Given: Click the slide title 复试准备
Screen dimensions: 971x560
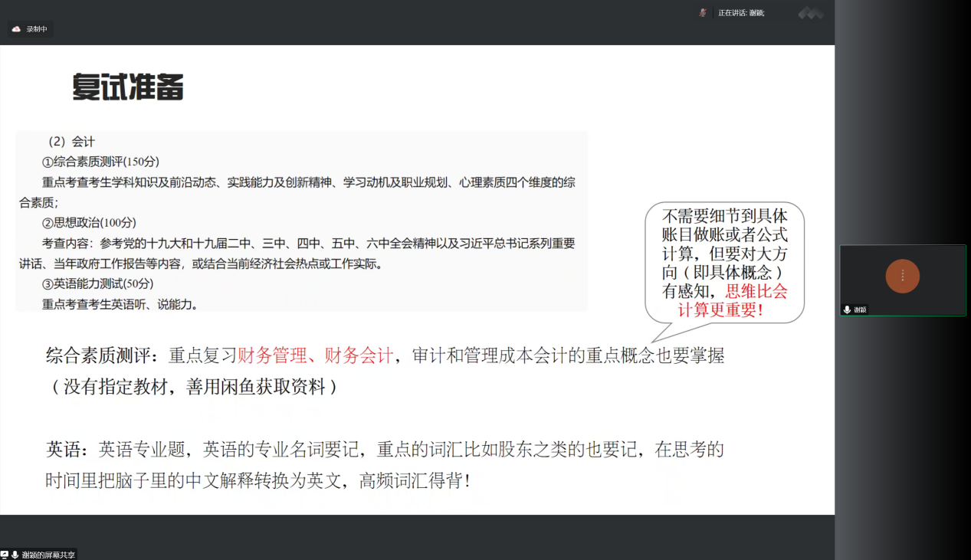Looking at the screenshot, I should point(128,87).
